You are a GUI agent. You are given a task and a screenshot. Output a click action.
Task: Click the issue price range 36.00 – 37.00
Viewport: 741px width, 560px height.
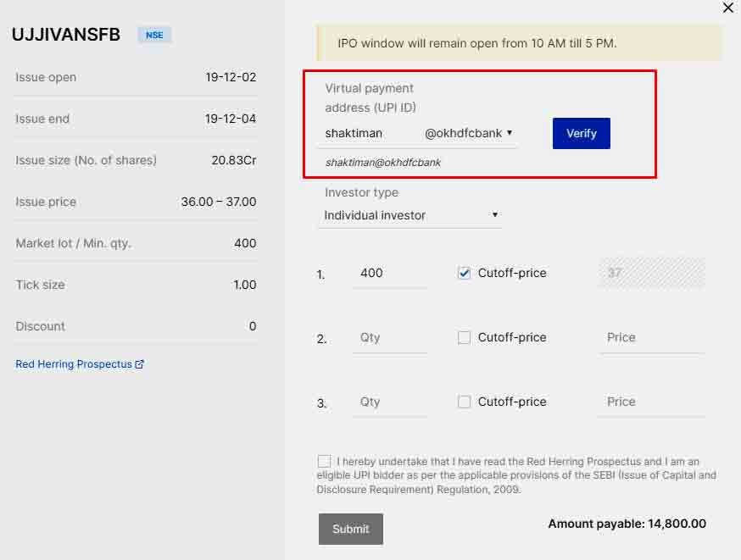click(x=219, y=202)
